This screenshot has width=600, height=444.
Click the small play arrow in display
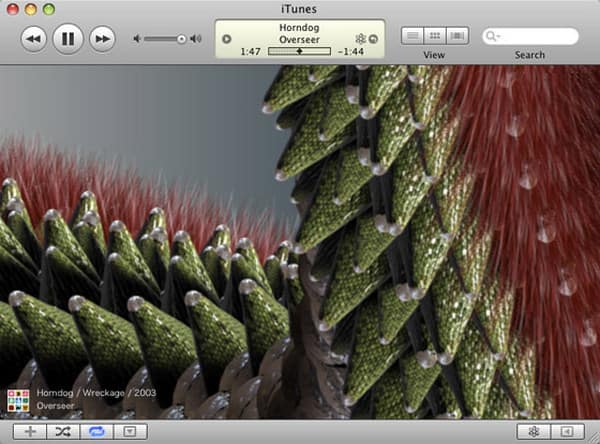point(227,39)
